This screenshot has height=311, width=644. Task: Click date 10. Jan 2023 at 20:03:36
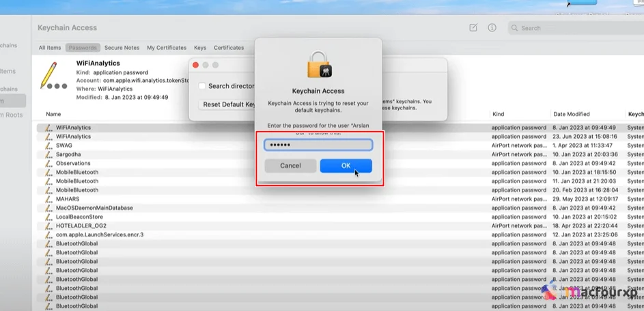pyautogui.click(x=585, y=154)
